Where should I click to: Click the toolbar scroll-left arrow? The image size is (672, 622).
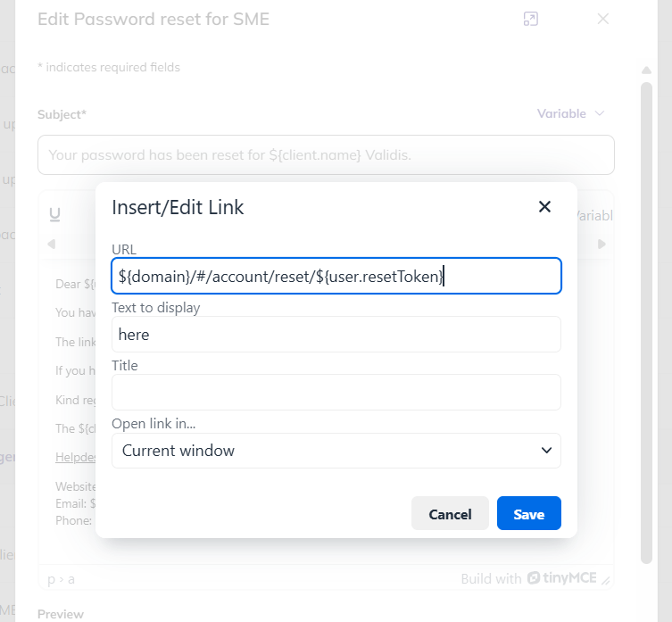click(52, 244)
